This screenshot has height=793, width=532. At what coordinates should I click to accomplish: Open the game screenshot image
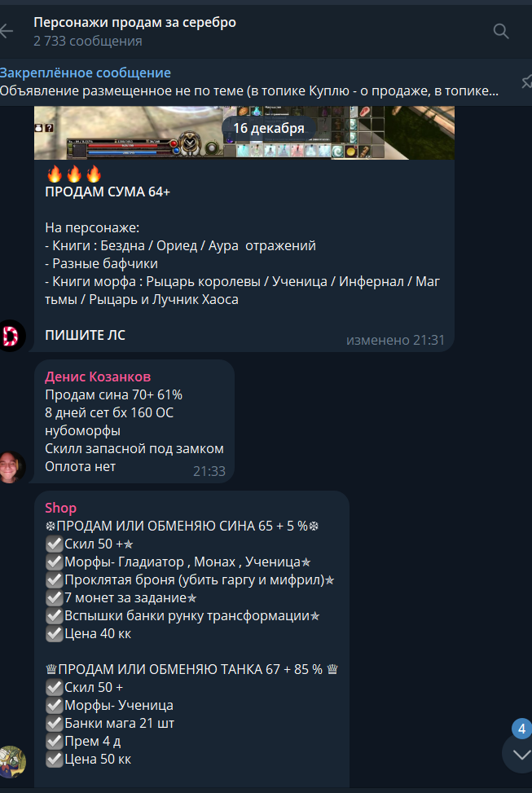[x=244, y=133]
